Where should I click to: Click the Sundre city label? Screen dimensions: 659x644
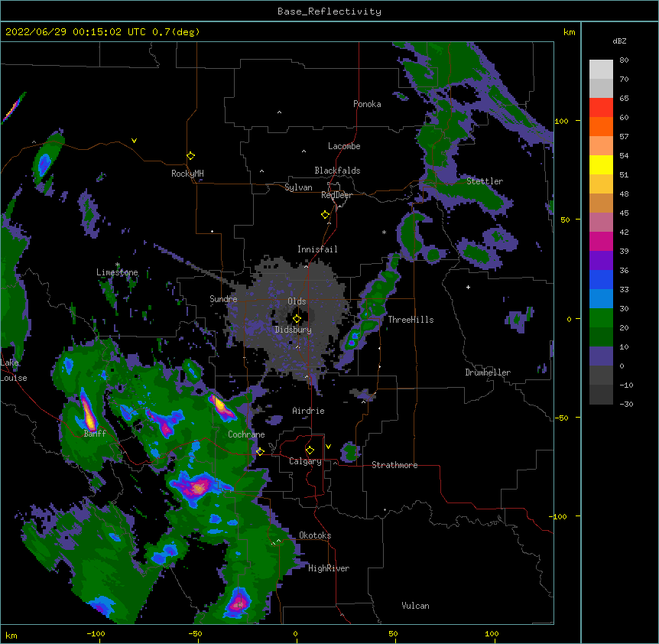[x=223, y=299]
